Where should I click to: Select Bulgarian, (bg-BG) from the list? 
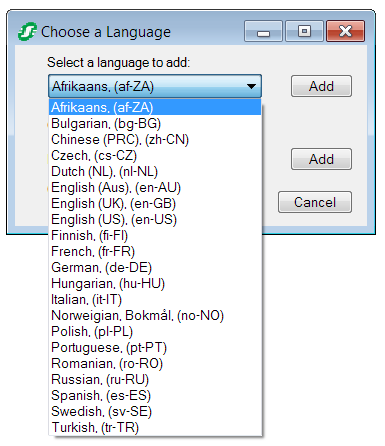(x=155, y=124)
